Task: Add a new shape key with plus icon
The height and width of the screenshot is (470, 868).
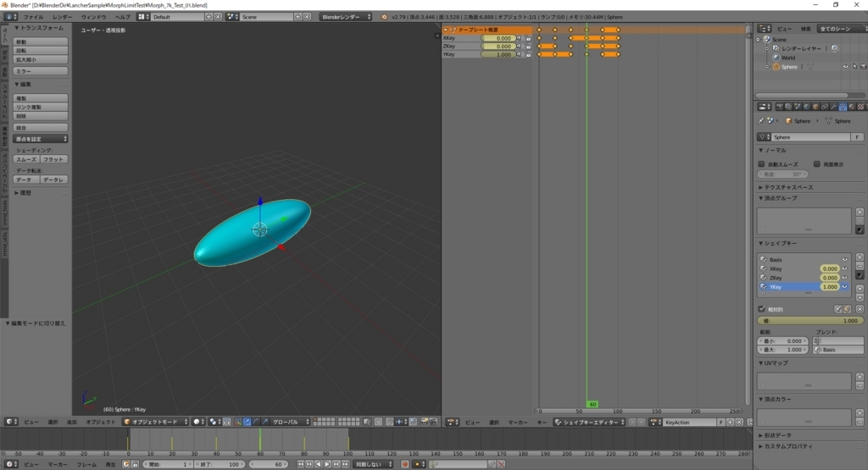Action: tap(860, 257)
